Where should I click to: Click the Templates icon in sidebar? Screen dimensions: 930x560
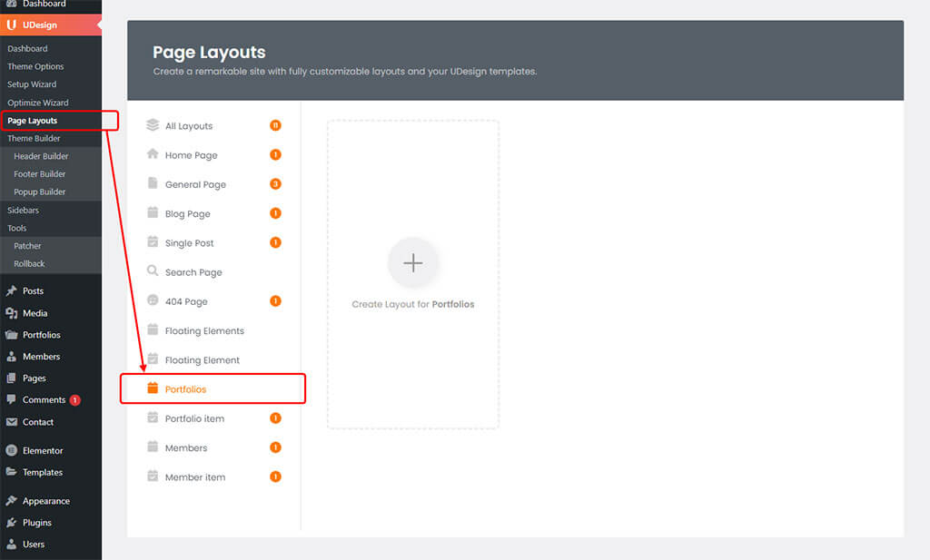(12, 472)
